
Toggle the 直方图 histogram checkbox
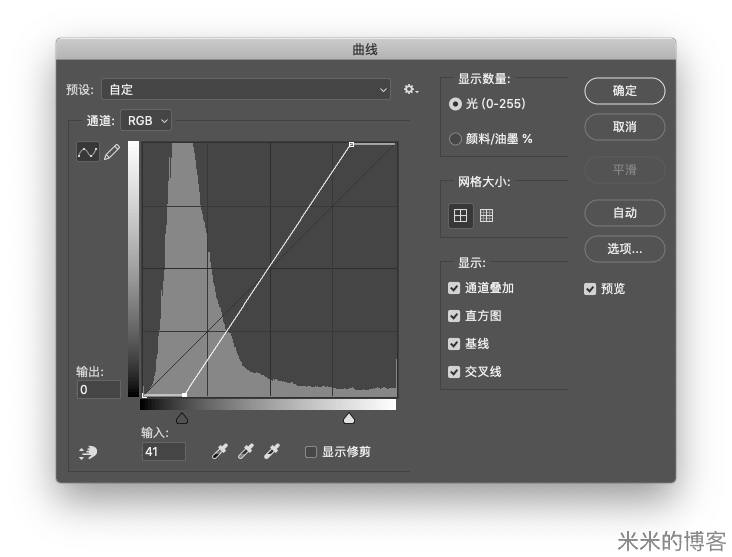[455, 316]
